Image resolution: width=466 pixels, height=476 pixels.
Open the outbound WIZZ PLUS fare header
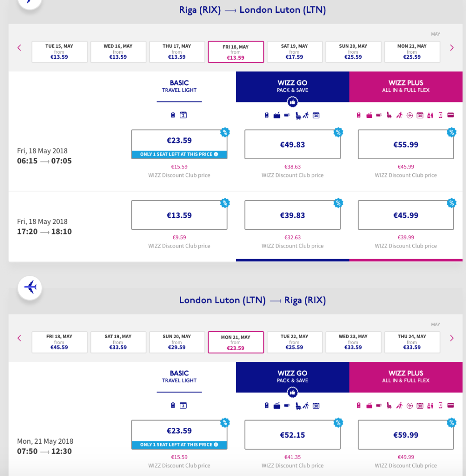(405, 86)
